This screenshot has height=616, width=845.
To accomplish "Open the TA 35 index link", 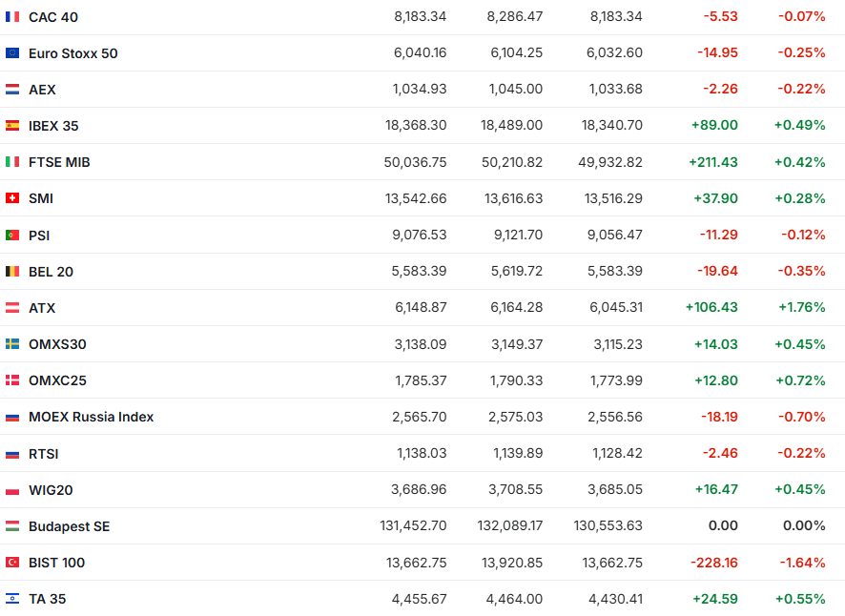I will click(x=48, y=599).
